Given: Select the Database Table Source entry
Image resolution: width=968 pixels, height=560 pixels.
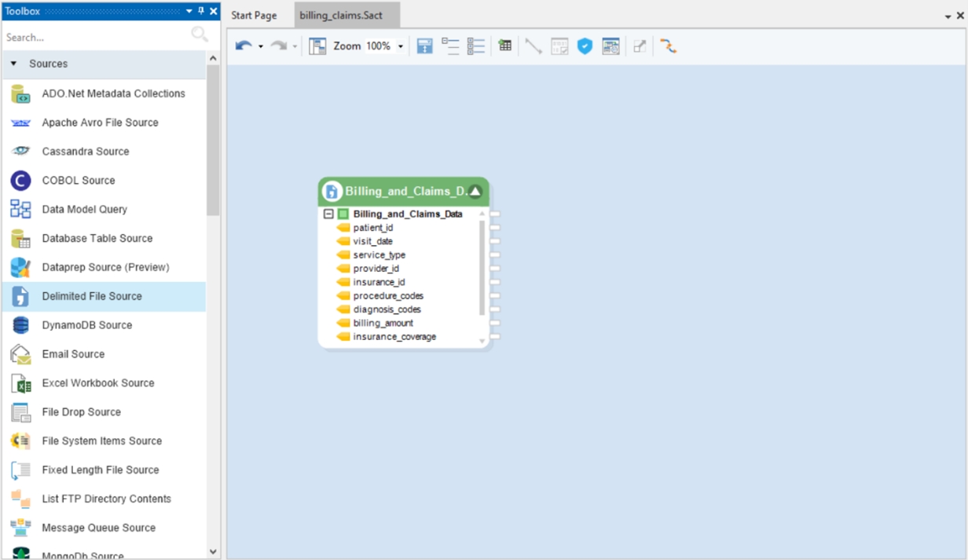Looking at the screenshot, I should tap(97, 238).
